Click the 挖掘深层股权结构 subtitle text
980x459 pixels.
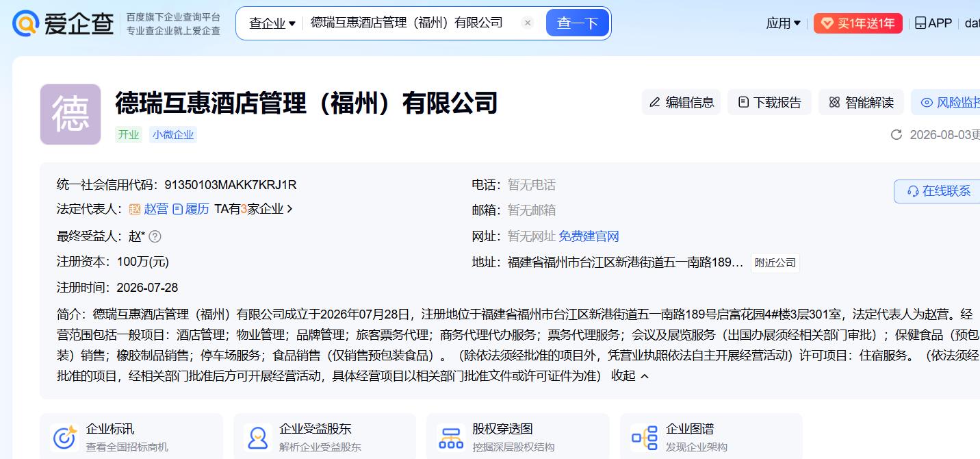click(x=513, y=447)
